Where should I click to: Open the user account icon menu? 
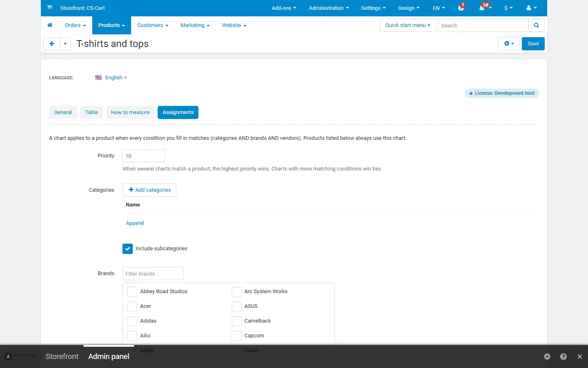532,8
